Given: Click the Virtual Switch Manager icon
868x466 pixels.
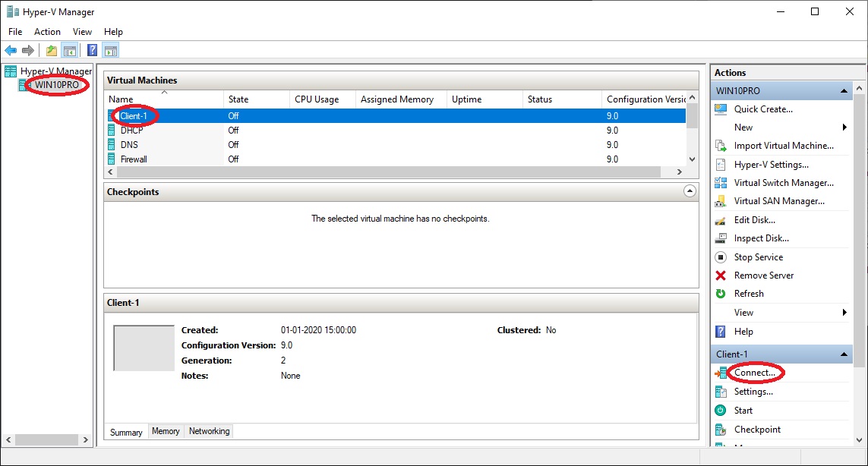Looking at the screenshot, I should point(721,183).
